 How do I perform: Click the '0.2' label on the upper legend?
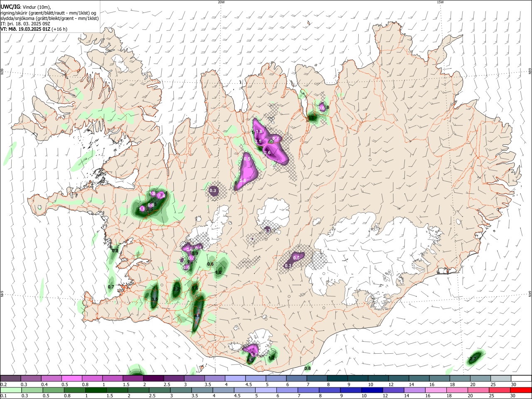coord(3,384)
